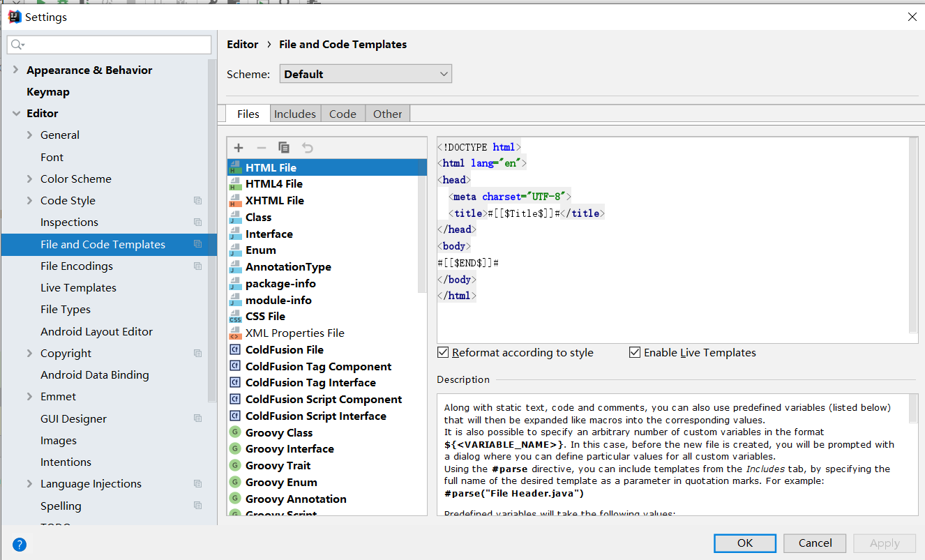This screenshot has width=925, height=560.
Task: Select the package-info template icon
Action: 235,284
